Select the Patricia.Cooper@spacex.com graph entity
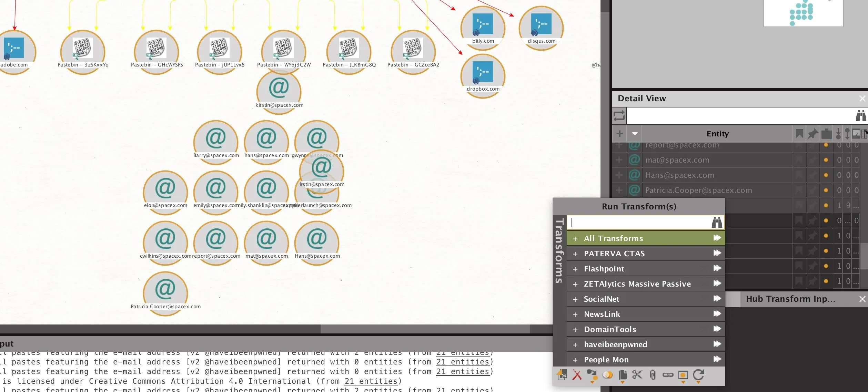The width and height of the screenshot is (868, 392). coord(165,293)
